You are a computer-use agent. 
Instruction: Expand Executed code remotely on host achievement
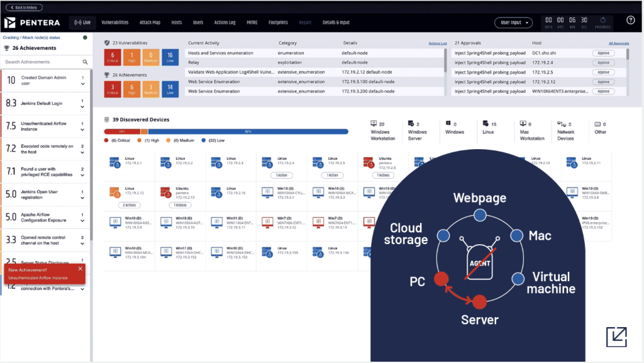[x=83, y=152]
